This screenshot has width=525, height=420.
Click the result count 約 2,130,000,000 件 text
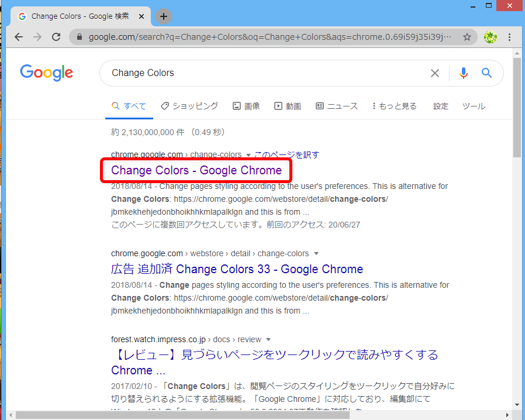[x=148, y=132]
